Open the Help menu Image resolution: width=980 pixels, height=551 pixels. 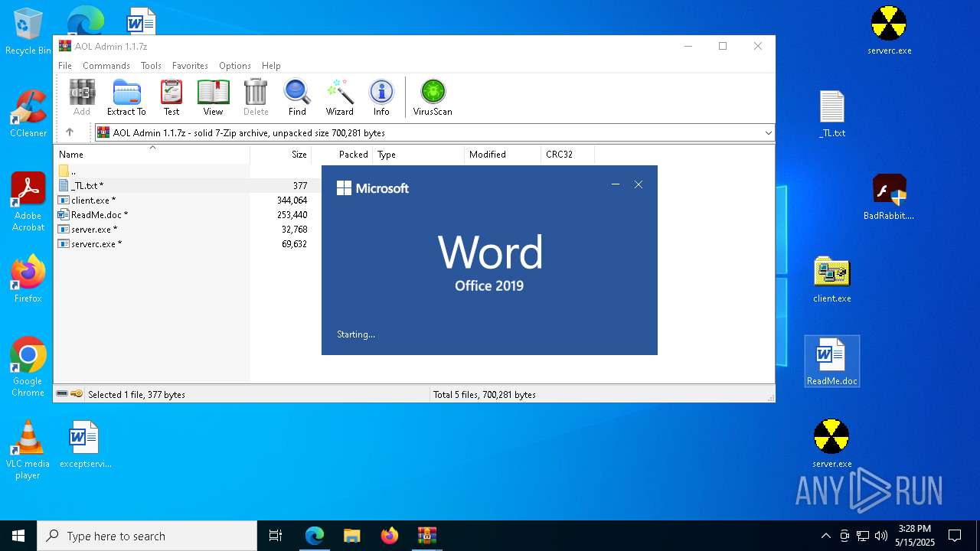click(271, 66)
